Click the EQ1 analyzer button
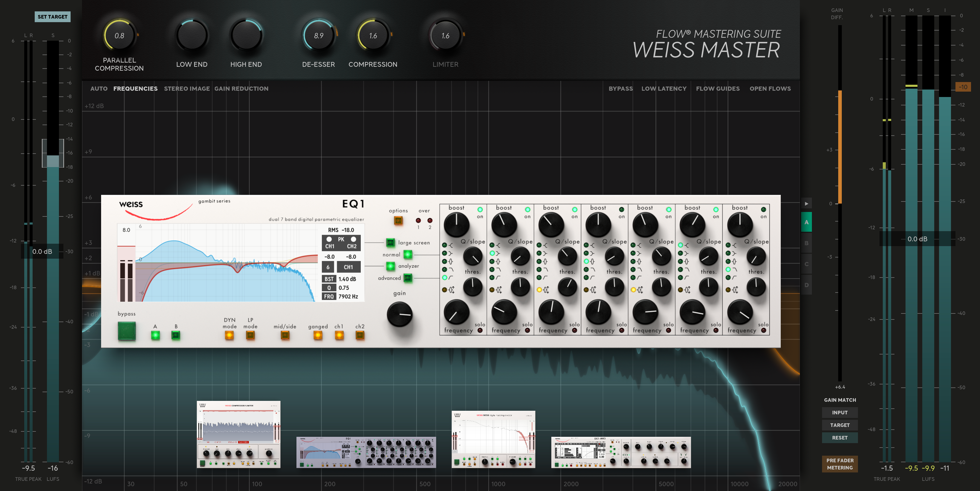The image size is (980, 491). coord(390,266)
